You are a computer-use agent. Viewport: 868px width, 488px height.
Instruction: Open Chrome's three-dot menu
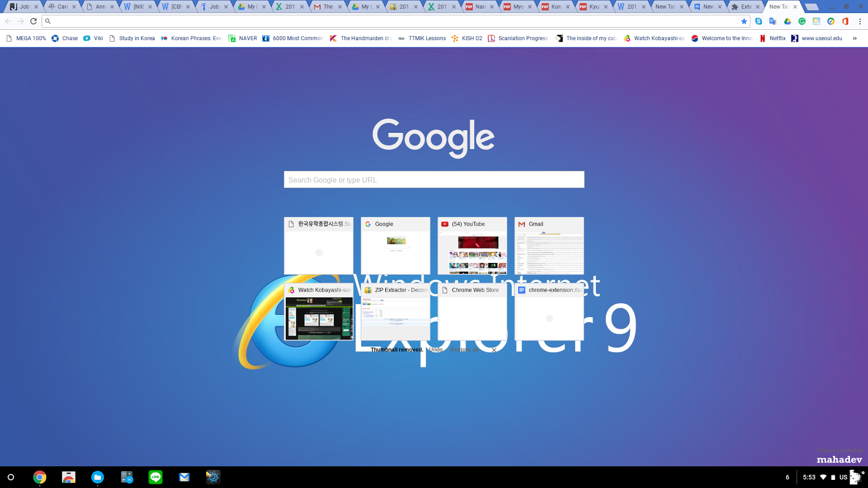pyautogui.click(x=861, y=21)
